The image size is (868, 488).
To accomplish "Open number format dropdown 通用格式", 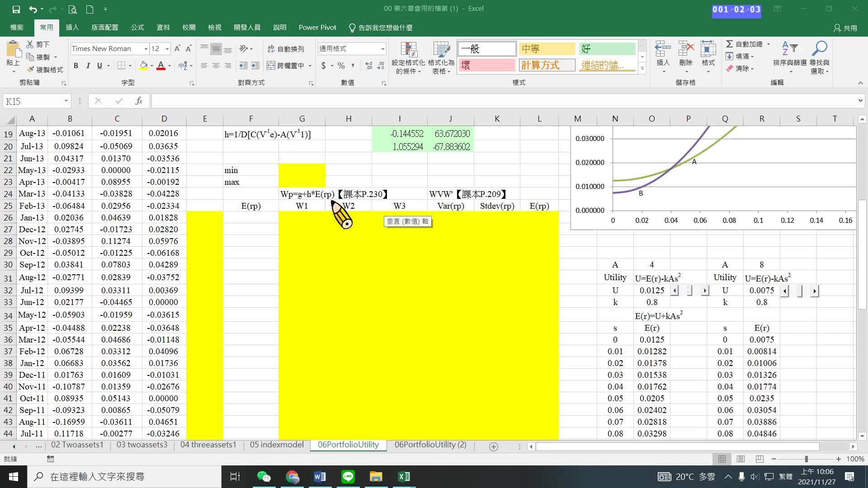I will [x=382, y=49].
